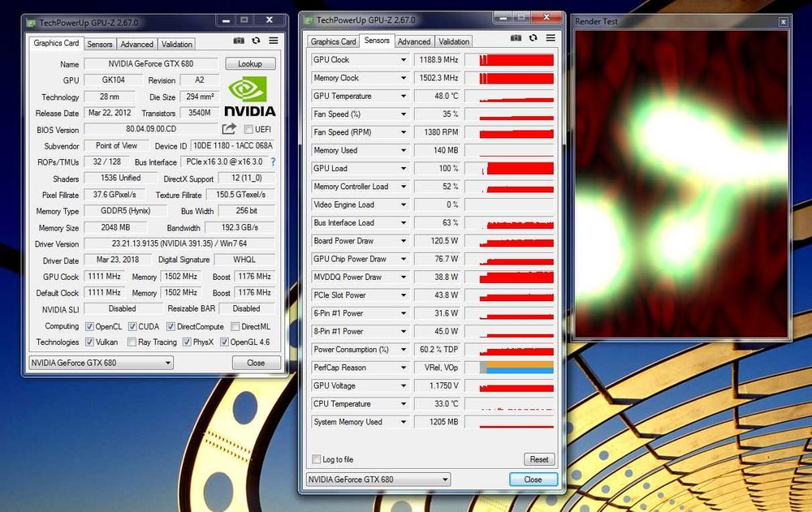Open hamburger menu in Graphics Card window

click(274, 41)
